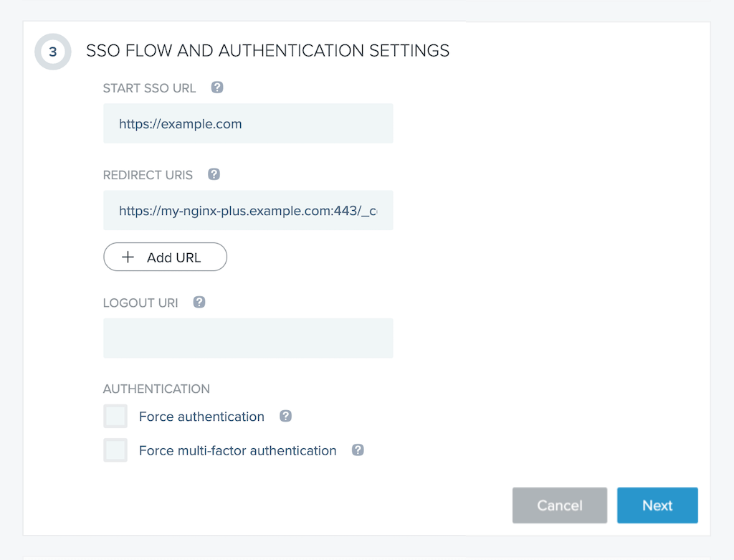This screenshot has height=560, width=734.
Task: Click the START SSO URL label
Action: [149, 88]
